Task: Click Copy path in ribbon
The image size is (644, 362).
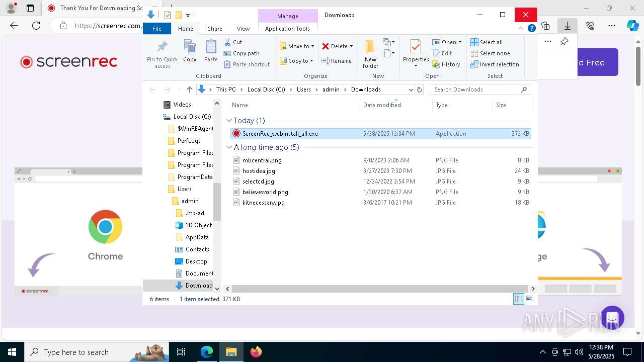Action: [x=242, y=53]
